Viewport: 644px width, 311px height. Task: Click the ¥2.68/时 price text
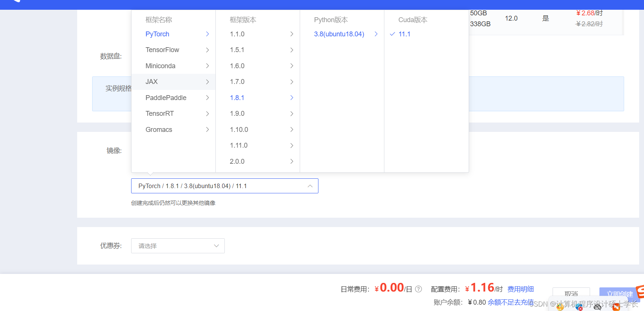589,13
